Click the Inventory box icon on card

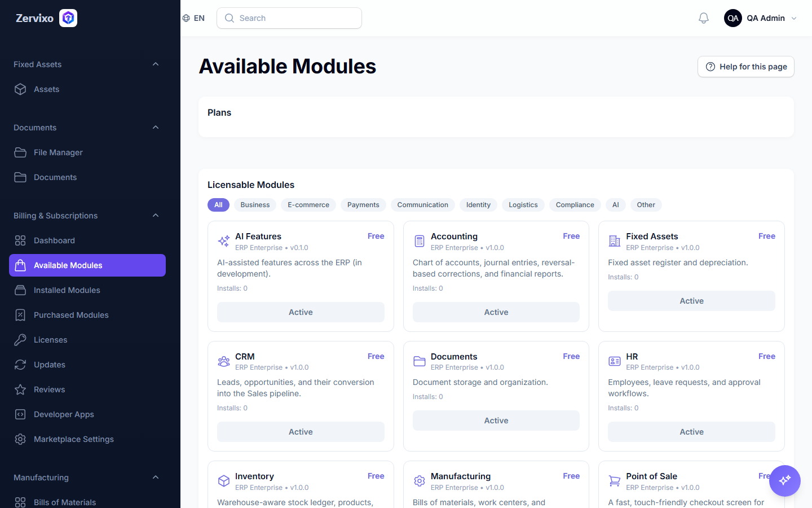pos(224,481)
